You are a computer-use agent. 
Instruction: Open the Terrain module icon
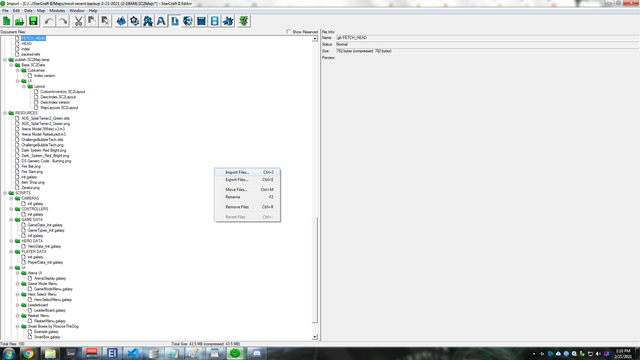pos(121,21)
